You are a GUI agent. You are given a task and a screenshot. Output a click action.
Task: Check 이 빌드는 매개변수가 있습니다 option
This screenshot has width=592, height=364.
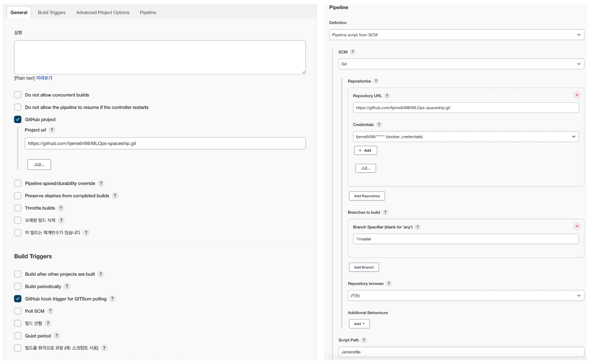[x=18, y=233]
